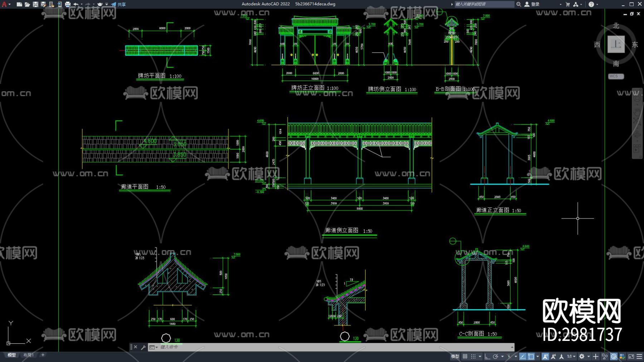Select the 模型 model tab

[x=12, y=355]
